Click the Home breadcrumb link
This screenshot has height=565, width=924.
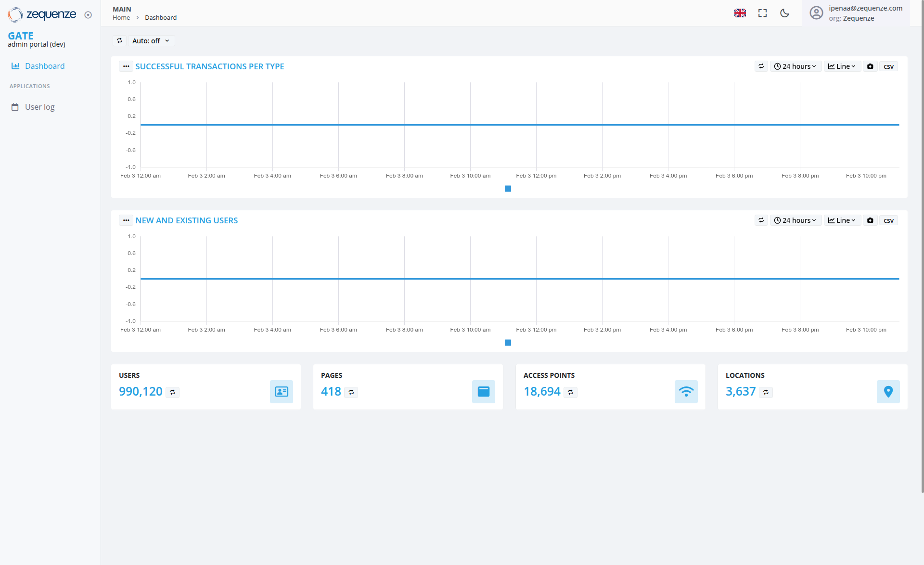[121, 18]
